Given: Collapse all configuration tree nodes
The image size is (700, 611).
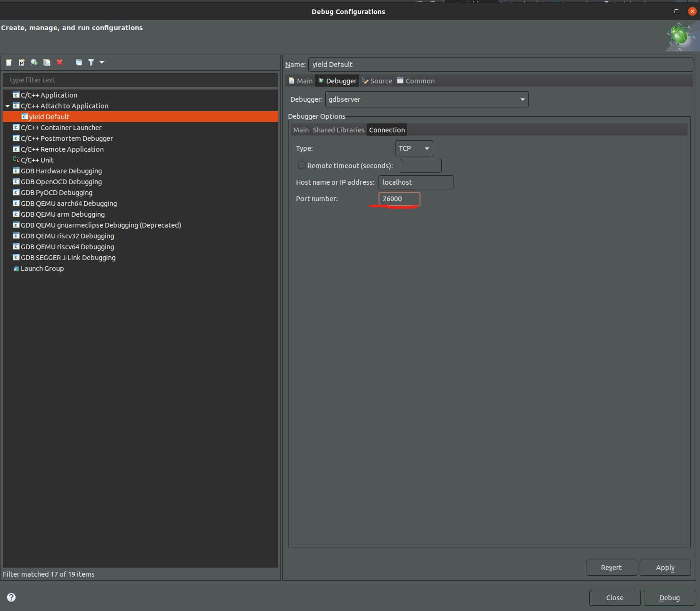Looking at the screenshot, I should 79,62.
